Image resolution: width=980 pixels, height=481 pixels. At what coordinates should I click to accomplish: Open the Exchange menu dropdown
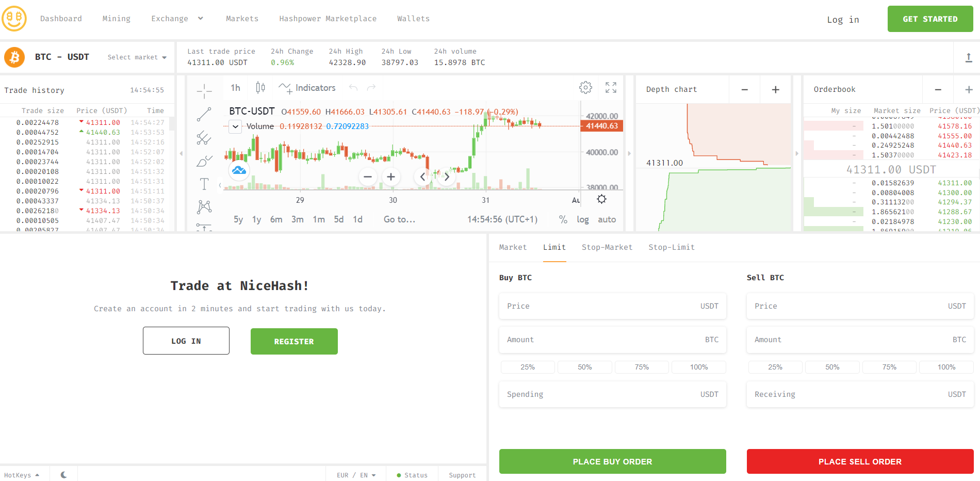pos(177,19)
